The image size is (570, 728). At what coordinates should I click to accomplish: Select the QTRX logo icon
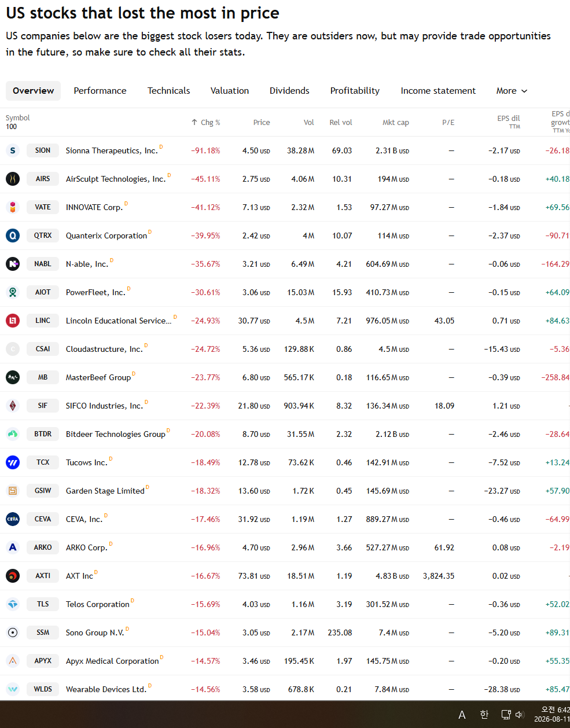(x=13, y=236)
